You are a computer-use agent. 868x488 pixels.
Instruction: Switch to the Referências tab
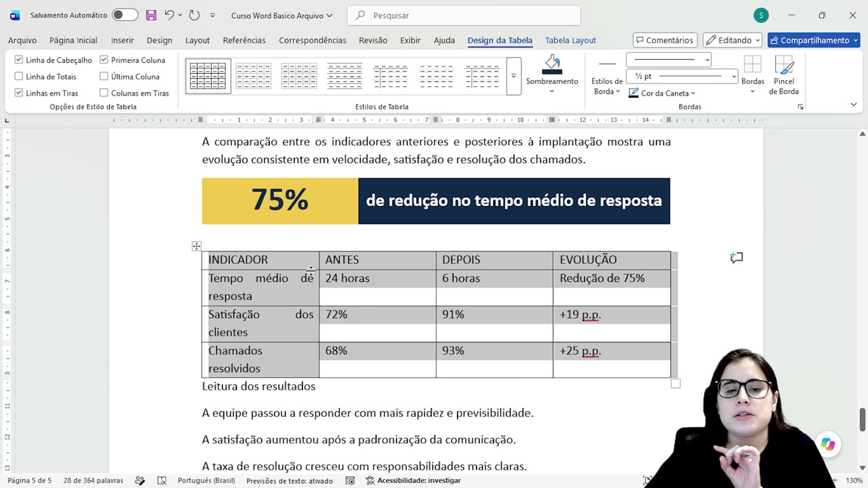click(x=244, y=40)
